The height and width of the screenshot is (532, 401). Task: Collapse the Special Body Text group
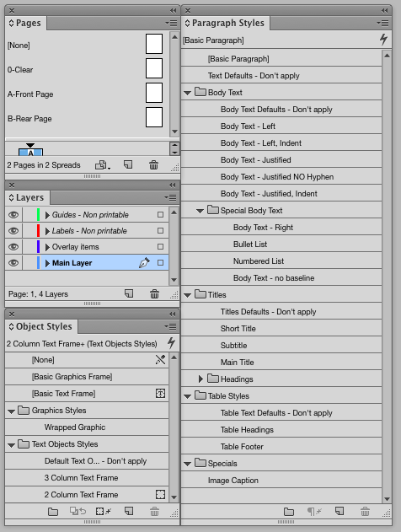200,211
